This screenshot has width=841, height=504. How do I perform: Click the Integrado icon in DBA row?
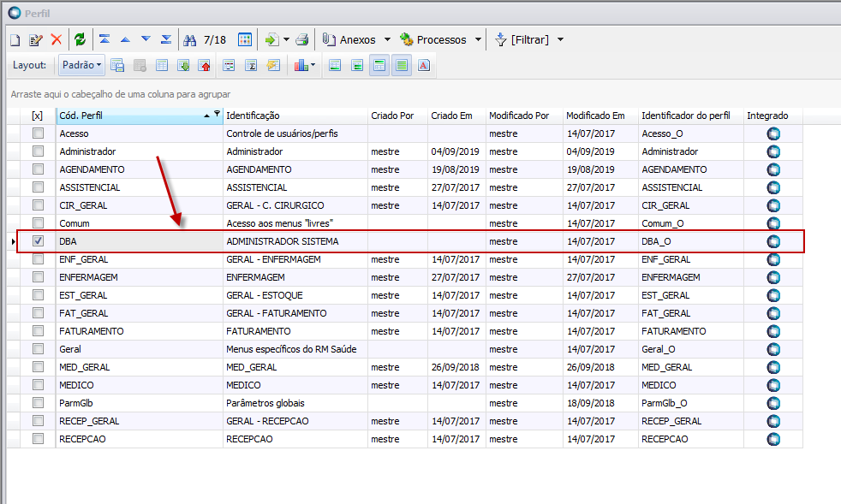(773, 241)
